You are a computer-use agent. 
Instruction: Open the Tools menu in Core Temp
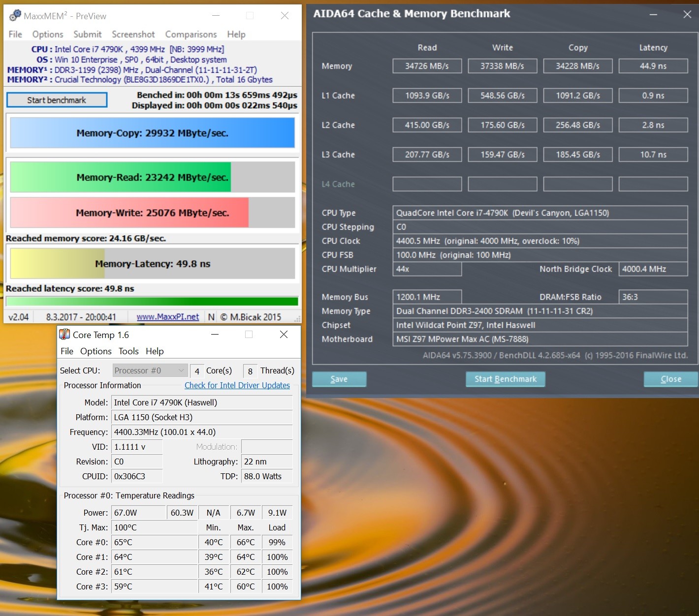pyautogui.click(x=128, y=351)
